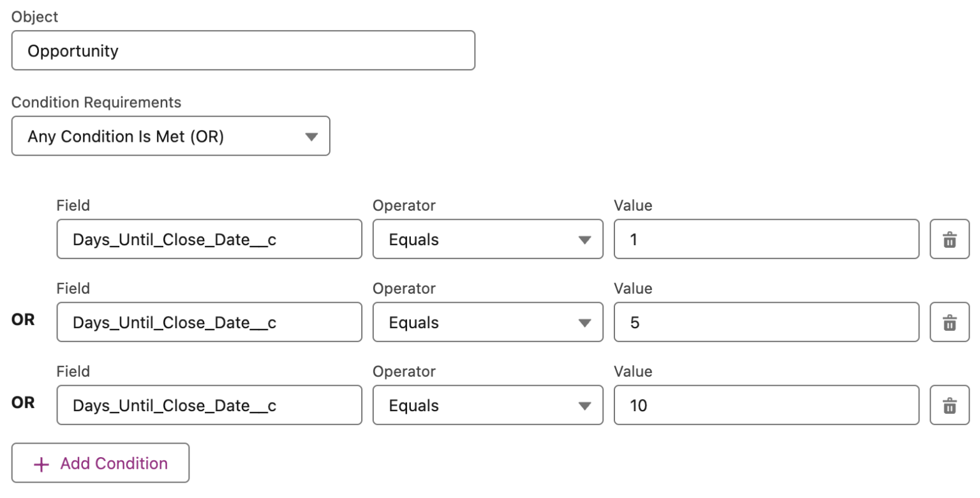This screenshot has width=980, height=498.
Task: Delete the second condition with value 5
Action: pos(950,322)
